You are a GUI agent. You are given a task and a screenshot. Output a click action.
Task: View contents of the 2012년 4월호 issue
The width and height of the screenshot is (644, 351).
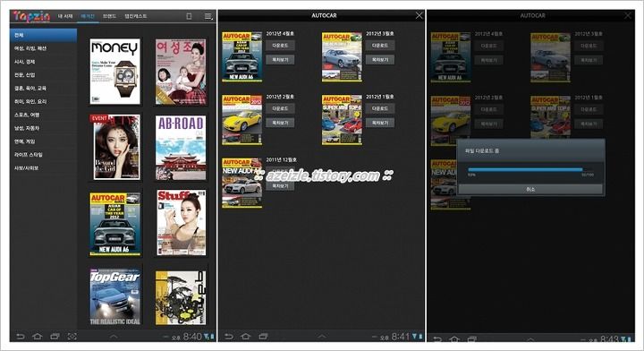pyautogui.click(x=280, y=60)
